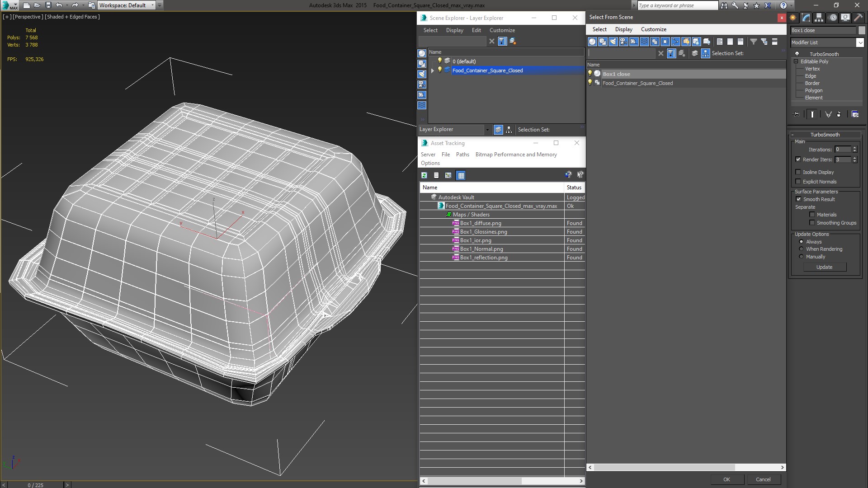Toggle Display Bone Objects filter in Select From Scene
868x488 pixels.
(x=675, y=42)
